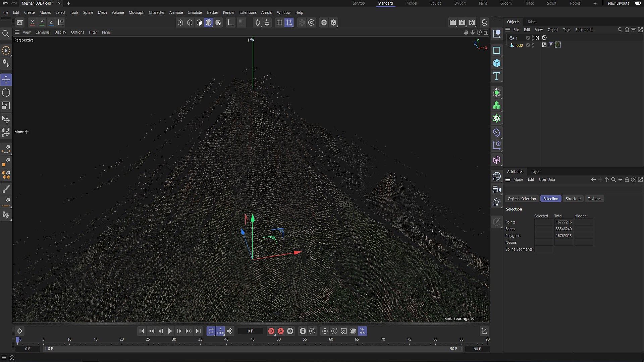Open the search magnifier in left toolbar
Viewport: 644px width, 362px height.
coord(6,34)
